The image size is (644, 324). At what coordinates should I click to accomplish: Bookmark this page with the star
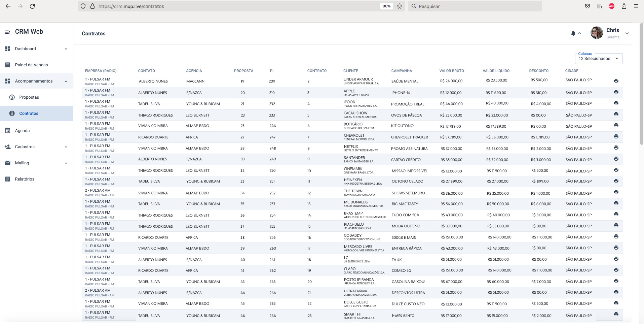pyautogui.click(x=400, y=6)
